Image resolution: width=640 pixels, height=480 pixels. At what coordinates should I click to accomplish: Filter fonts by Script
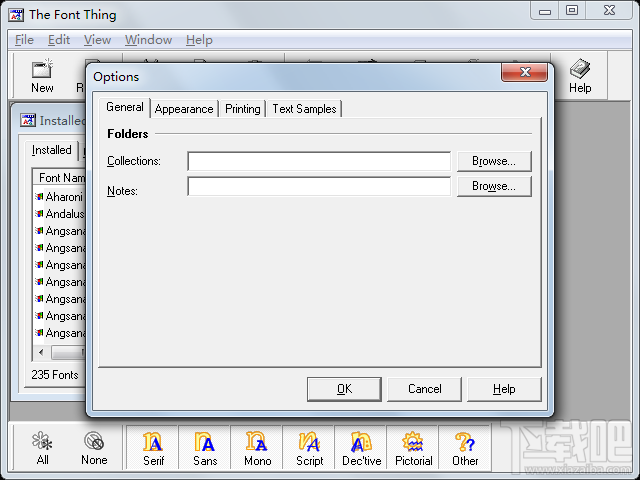(x=309, y=449)
